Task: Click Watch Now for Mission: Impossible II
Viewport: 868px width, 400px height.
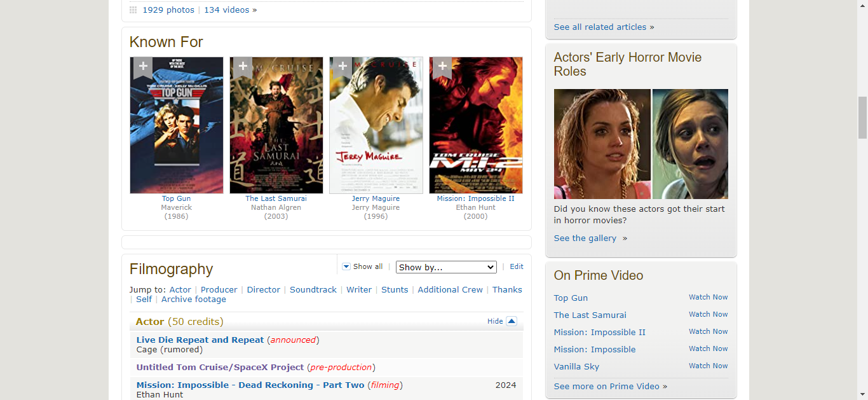Action: (709, 331)
